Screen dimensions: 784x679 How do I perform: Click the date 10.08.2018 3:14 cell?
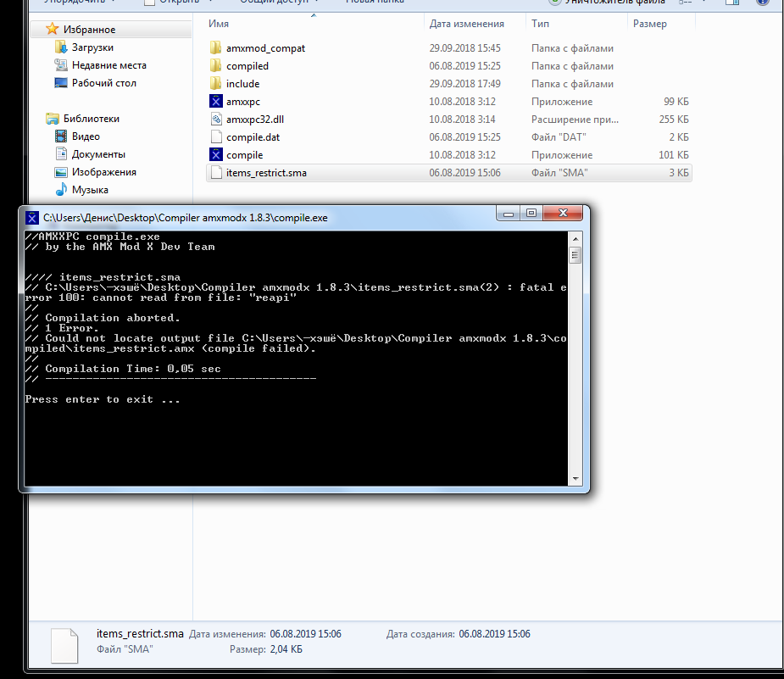(x=462, y=120)
